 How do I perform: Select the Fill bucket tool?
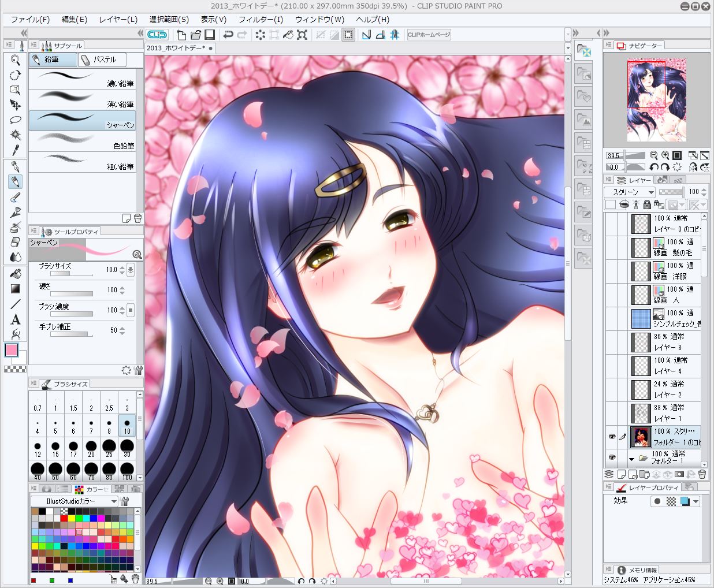point(16,273)
